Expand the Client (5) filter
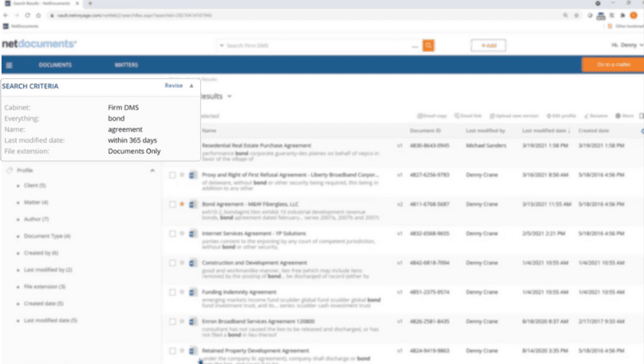This screenshot has width=644, height=364. tap(34, 185)
